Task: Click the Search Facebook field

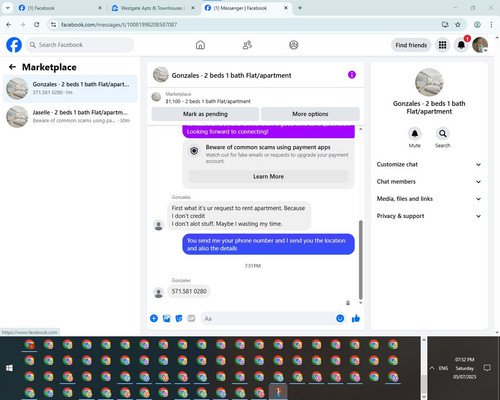Action: [x=80, y=45]
